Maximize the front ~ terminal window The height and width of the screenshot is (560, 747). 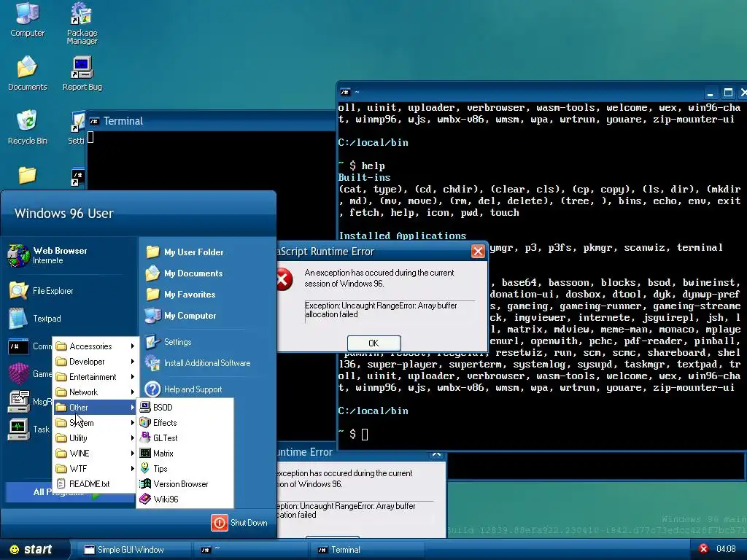pyautogui.click(x=728, y=93)
